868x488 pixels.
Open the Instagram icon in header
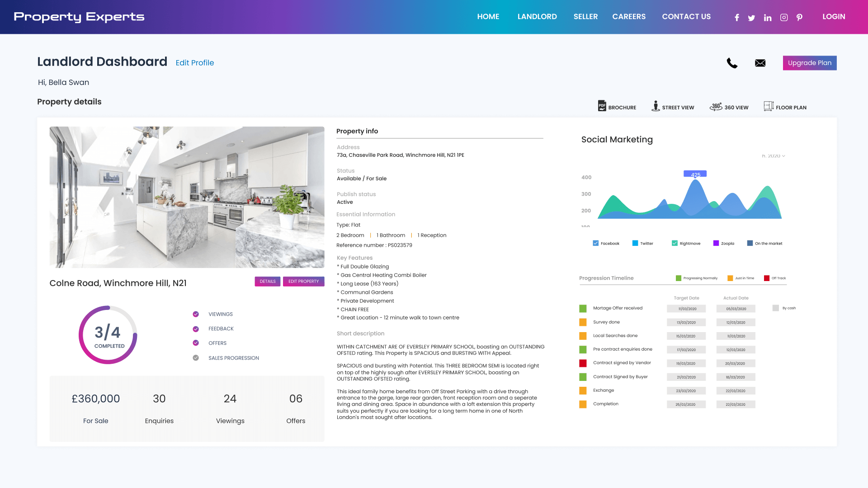784,18
